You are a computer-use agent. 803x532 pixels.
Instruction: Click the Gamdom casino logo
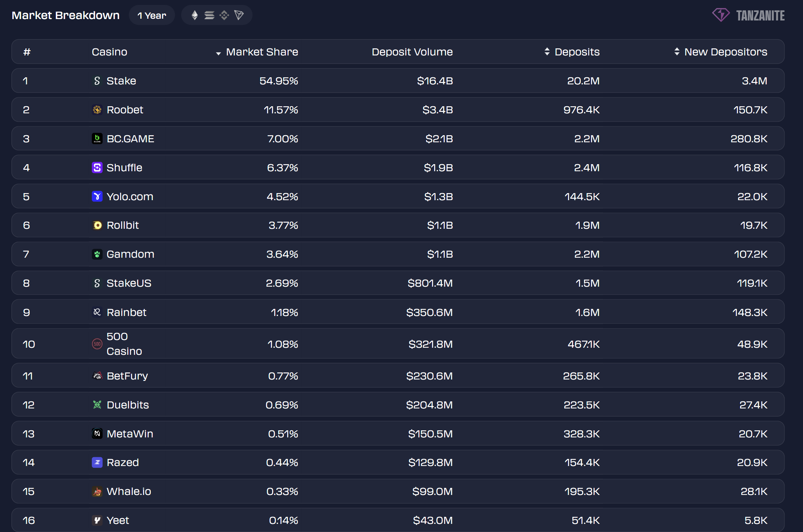[x=97, y=254]
